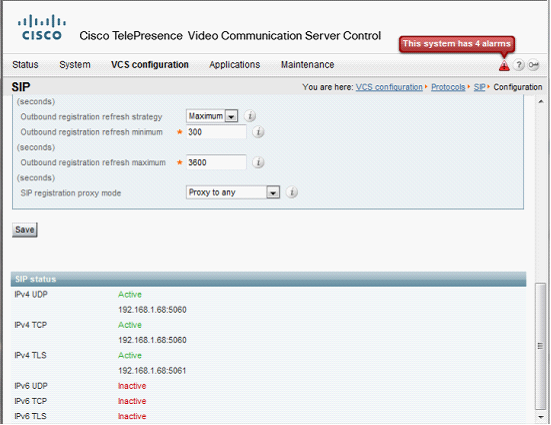The height and width of the screenshot is (425, 551).
Task: Open the refresh strategy Maximum dropdown
Action: (212, 116)
